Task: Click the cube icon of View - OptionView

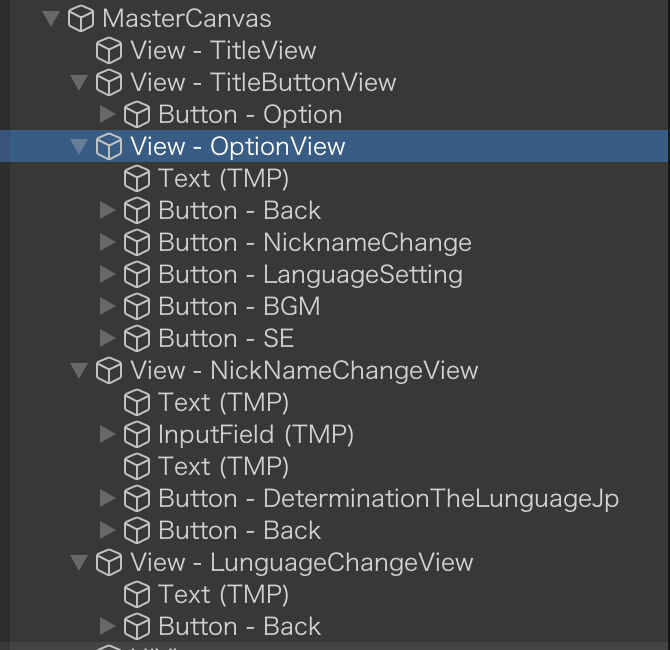Action: [x=109, y=147]
